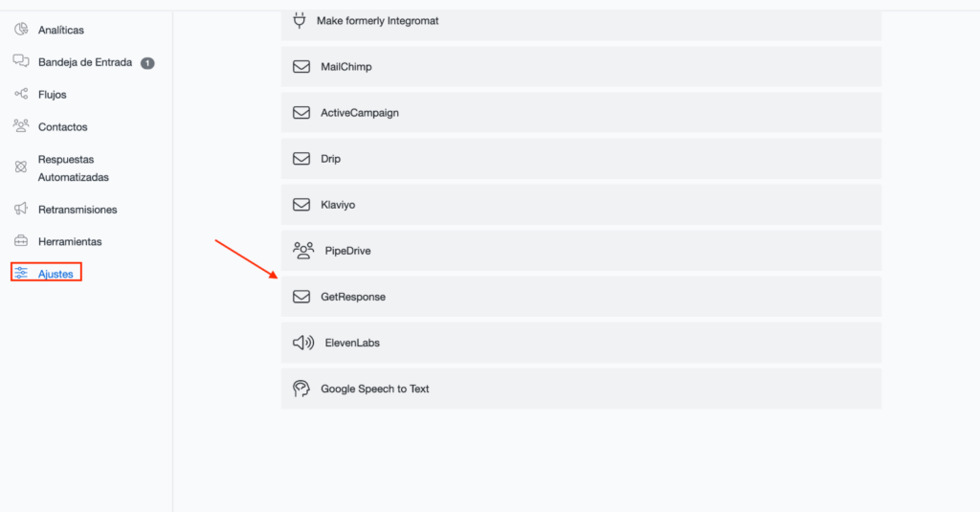Click the Respuestas Automatizadas atom icon
The image size is (980, 512).
pyautogui.click(x=21, y=167)
